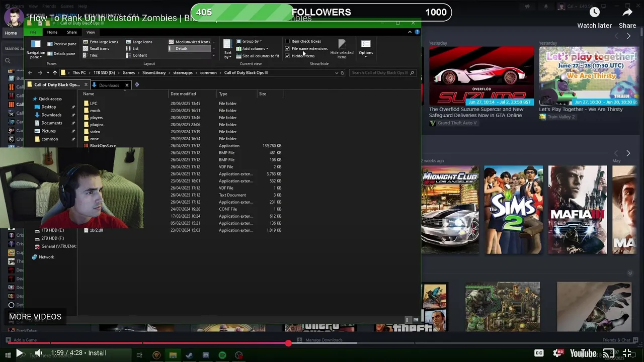
Task: Uncheck Hidden items checkbox
Action: [x=287, y=56]
